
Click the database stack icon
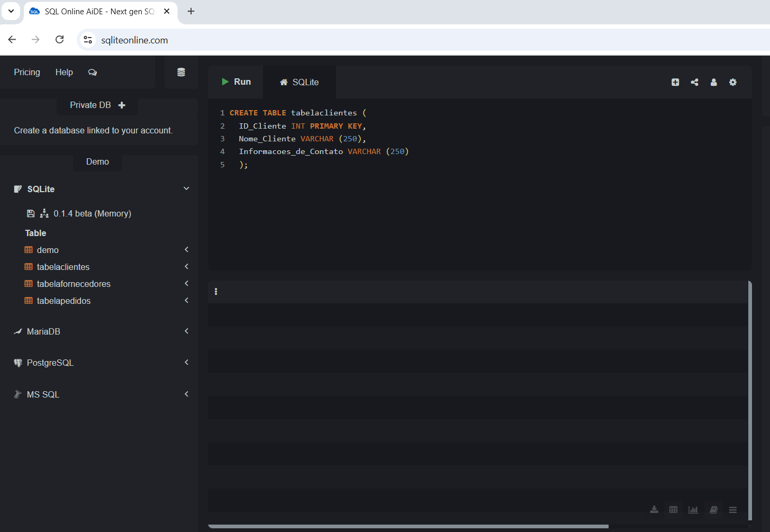tap(181, 73)
